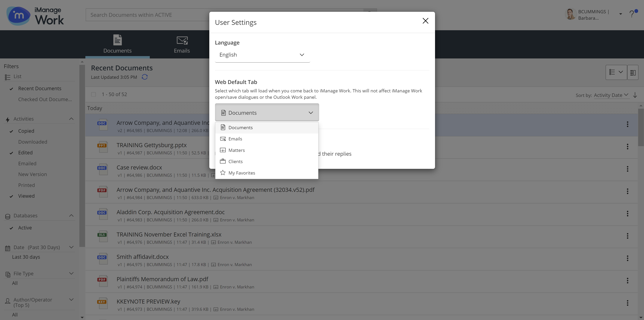644x320 pixels.
Task: Open kebab menu for TRAINING Gettysburg.pptx
Action: [x=628, y=147]
